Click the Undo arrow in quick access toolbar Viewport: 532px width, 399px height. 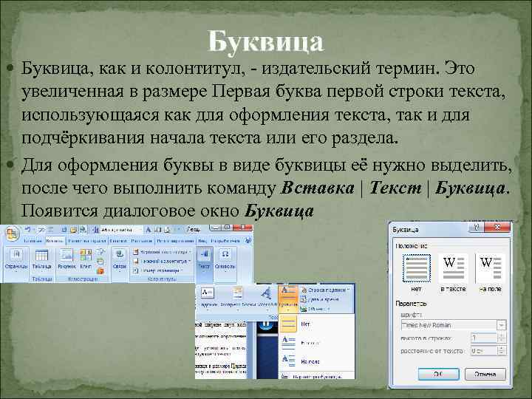coord(28,230)
